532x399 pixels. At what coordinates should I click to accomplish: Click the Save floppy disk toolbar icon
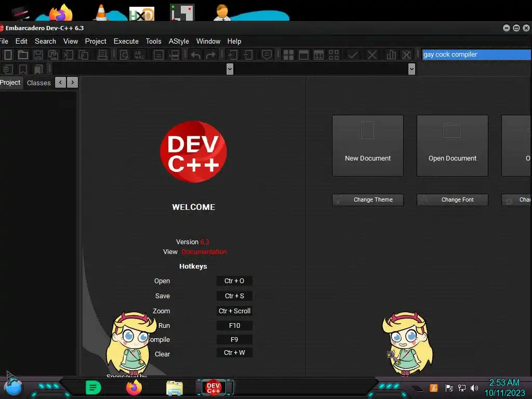(x=38, y=55)
